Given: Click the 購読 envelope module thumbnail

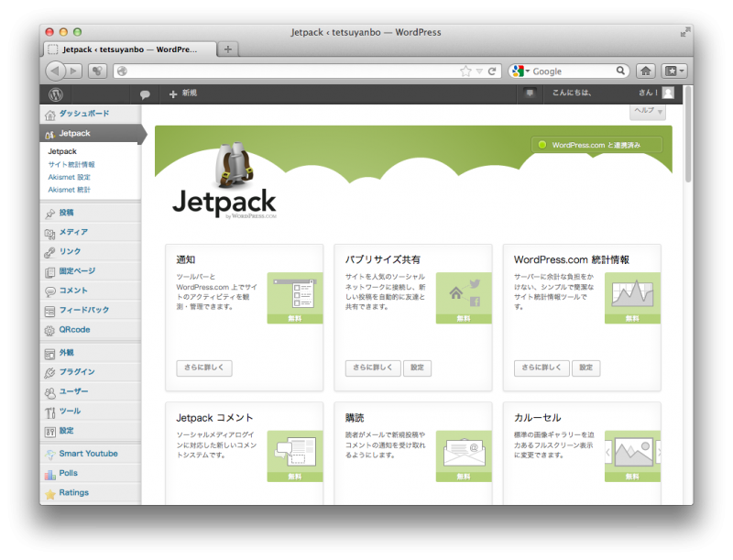Looking at the screenshot, I should tap(464, 456).
